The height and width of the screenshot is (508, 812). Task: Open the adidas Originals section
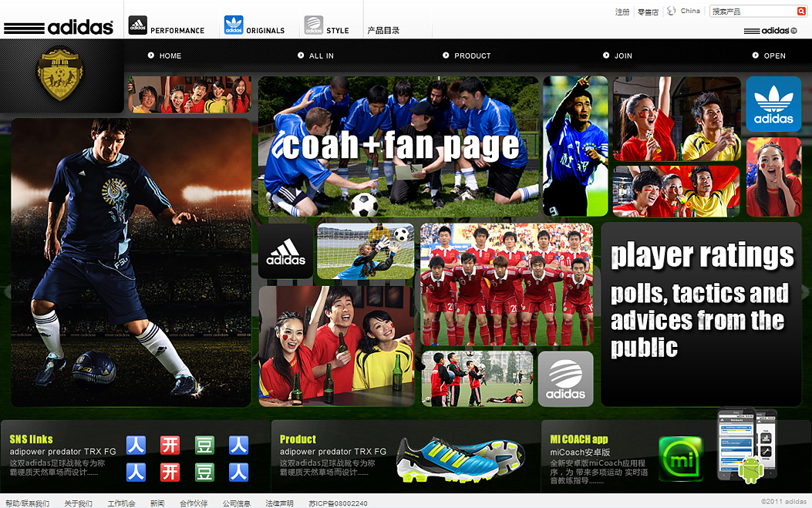coord(254,26)
